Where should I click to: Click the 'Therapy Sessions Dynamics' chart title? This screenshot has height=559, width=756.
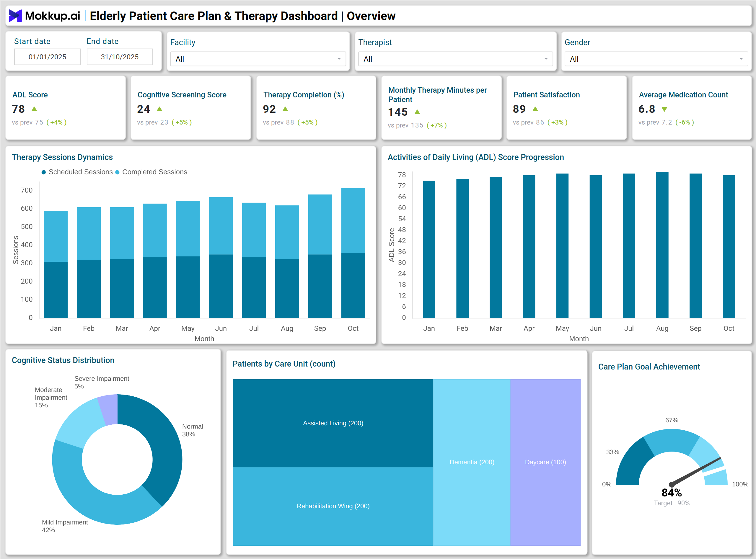click(x=62, y=157)
